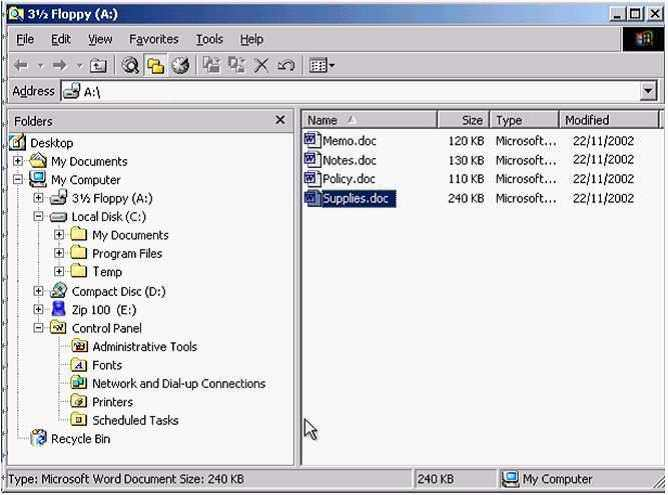668x495 pixels.
Task: Expand the 3½ Floppy (A:) tree node
Action: click(x=38, y=198)
